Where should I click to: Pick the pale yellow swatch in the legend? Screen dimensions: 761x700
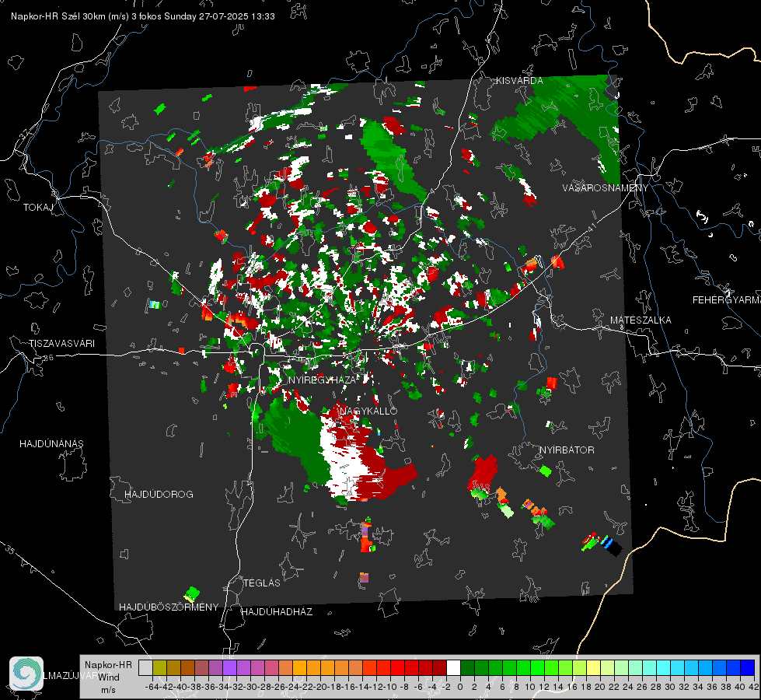coord(594,667)
